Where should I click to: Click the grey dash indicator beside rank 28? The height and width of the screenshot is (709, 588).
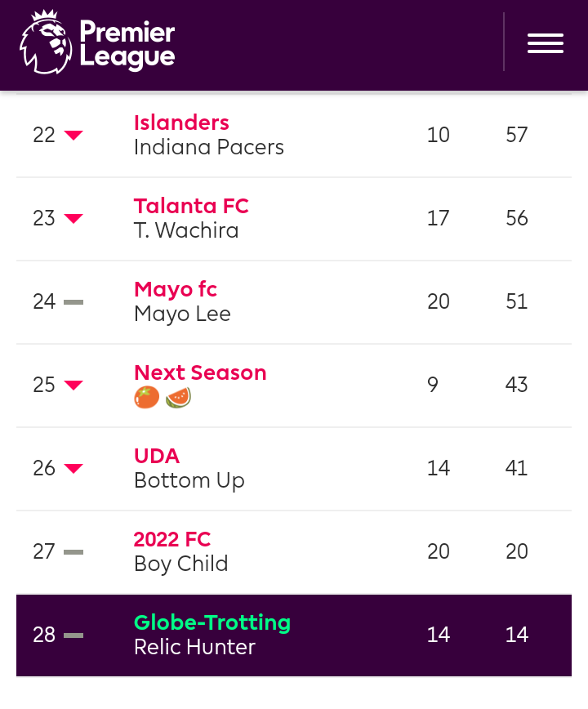pyautogui.click(x=73, y=635)
